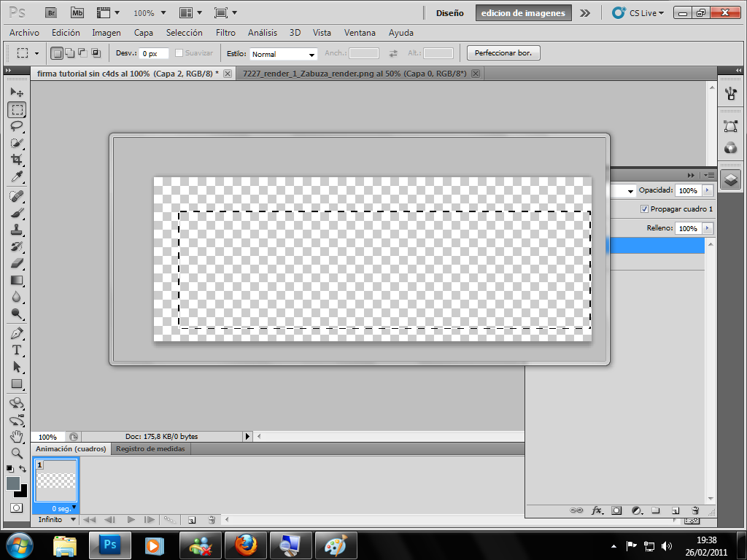Open the Estilo dropdown set to Normal
Viewport: 747px width, 560px height.
[283, 54]
